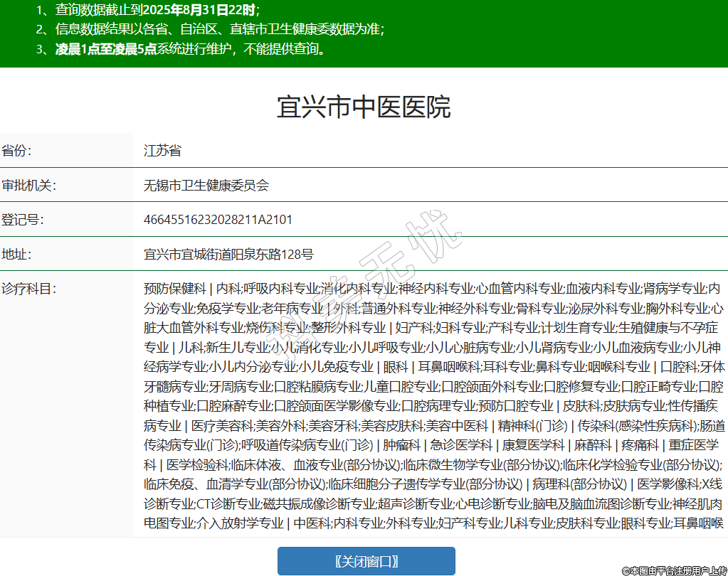
Task: Click registration number 46645516232028211A2101
Action: click(x=218, y=220)
